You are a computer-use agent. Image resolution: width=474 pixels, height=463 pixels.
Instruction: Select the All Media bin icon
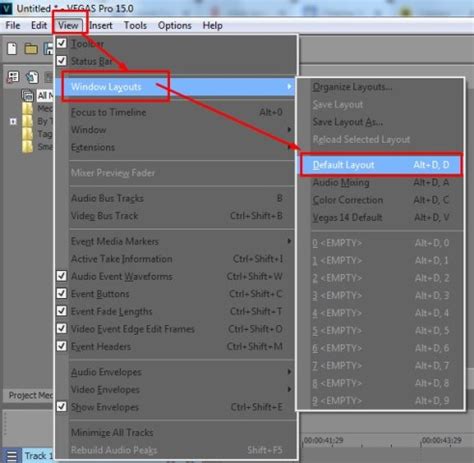pyautogui.click(x=27, y=95)
